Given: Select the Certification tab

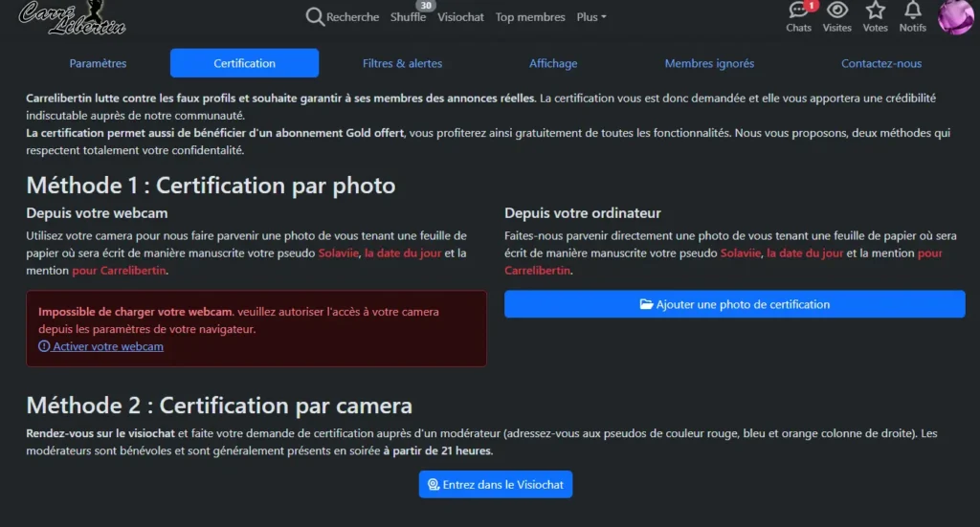Looking at the screenshot, I should click(x=244, y=63).
